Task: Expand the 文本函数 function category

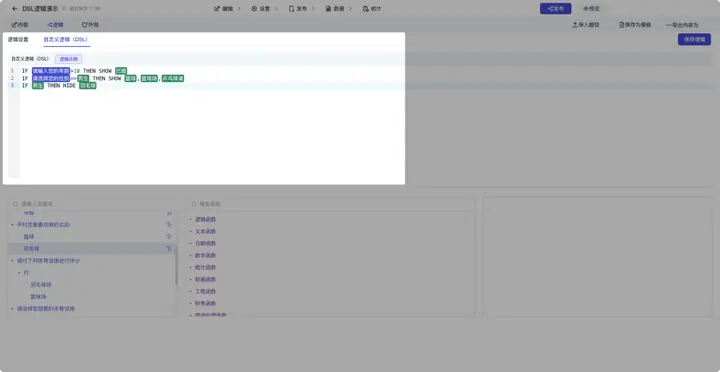Action: (191, 231)
